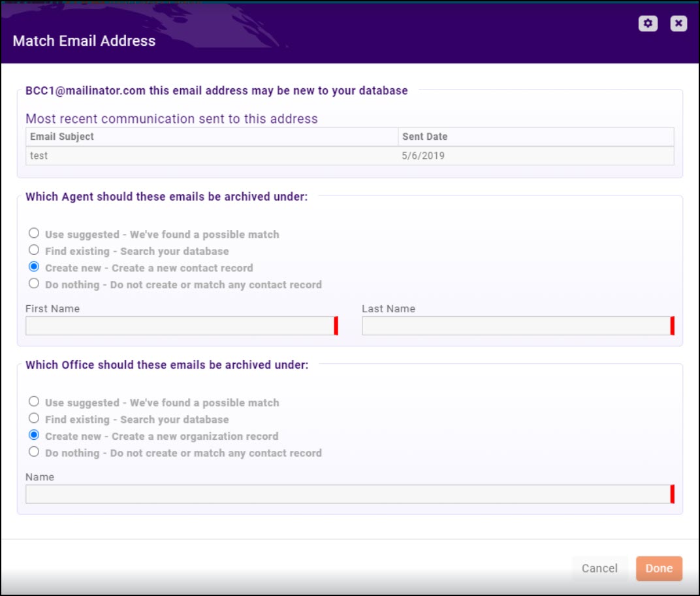Select 'Use suggested' under Agent archiving options
The height and width of the screenshot is (596, 700).
34,233
